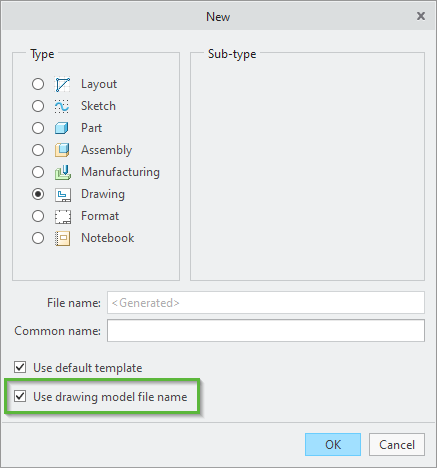Select the Part radio button
The width and height of the screenshot is (437, 468).
(x=38, y=128)
